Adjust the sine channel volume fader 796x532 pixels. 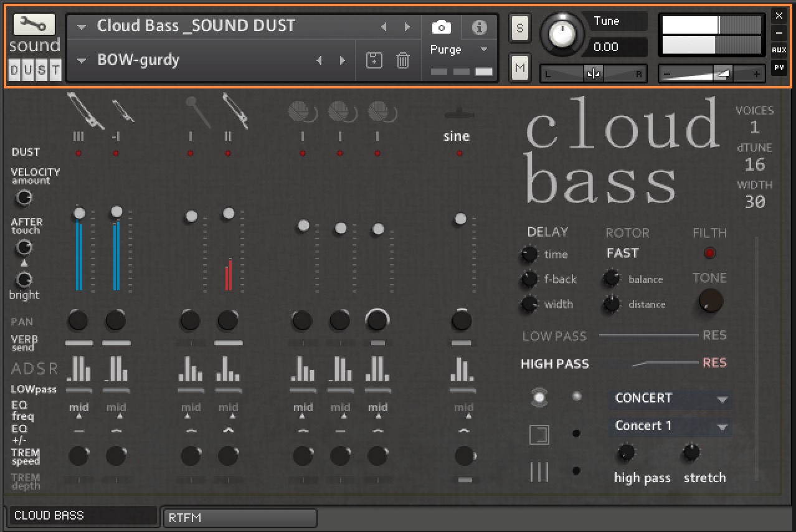tap(460, 219)
